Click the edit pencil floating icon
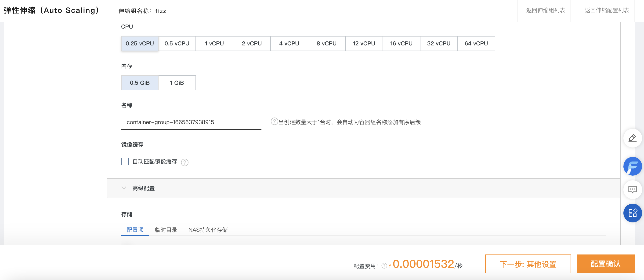This screenshot has height=280, width=644. tap(632, 138)
